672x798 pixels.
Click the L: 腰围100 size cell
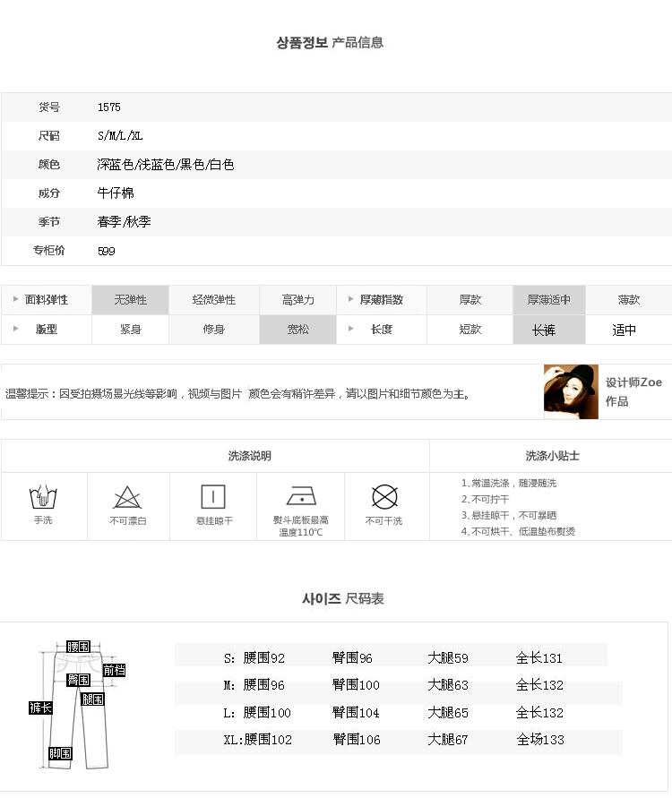257,713
